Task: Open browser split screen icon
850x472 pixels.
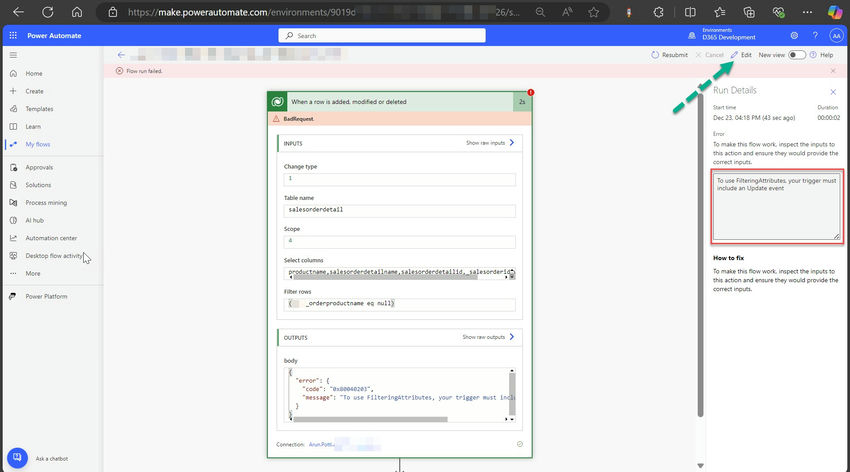Action: click(x=690, y=12)
